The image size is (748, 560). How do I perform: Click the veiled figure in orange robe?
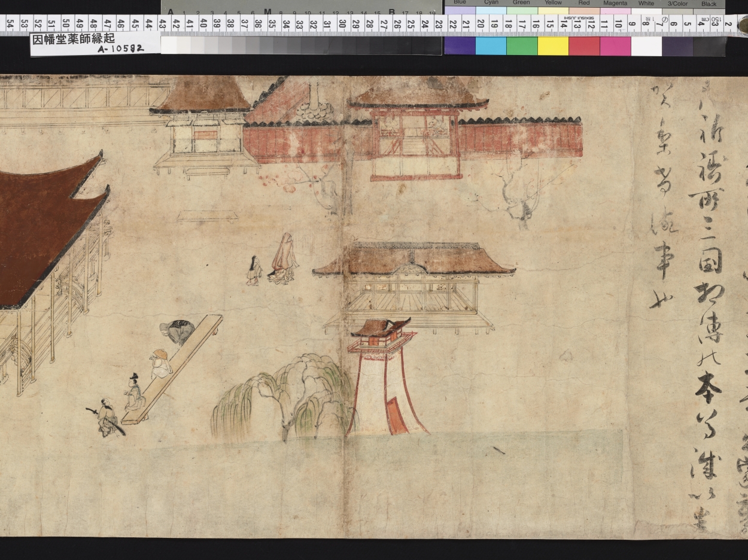click(x=283, y=258)
